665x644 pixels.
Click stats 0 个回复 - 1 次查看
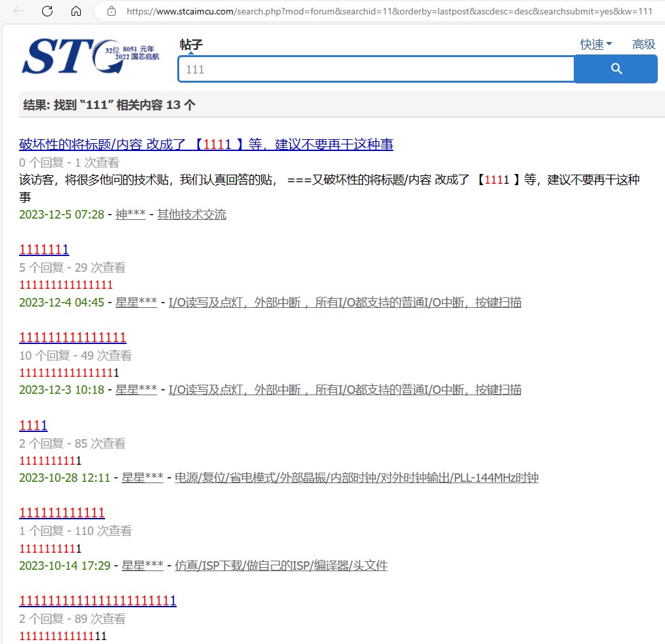[69, 163]
